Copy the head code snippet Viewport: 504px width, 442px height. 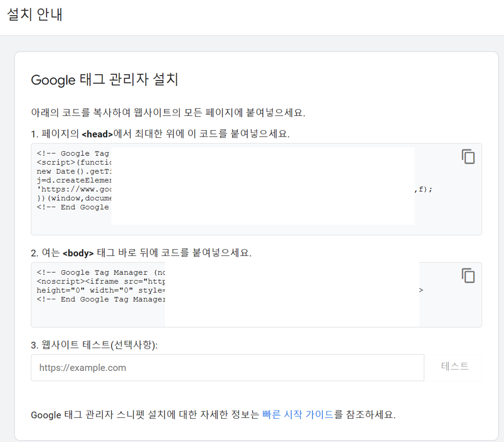(x=468, y=156)
